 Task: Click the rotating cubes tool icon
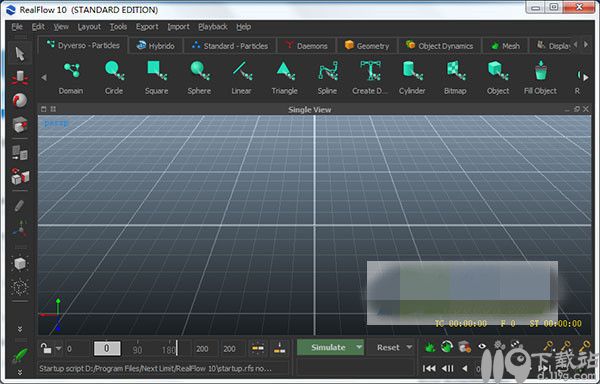pos(20,177)
